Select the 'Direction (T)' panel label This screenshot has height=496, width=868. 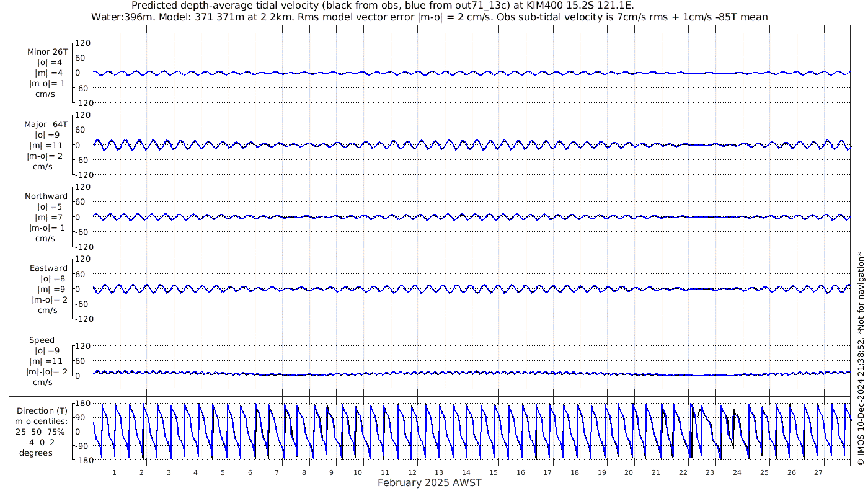[x=41, y=411]
